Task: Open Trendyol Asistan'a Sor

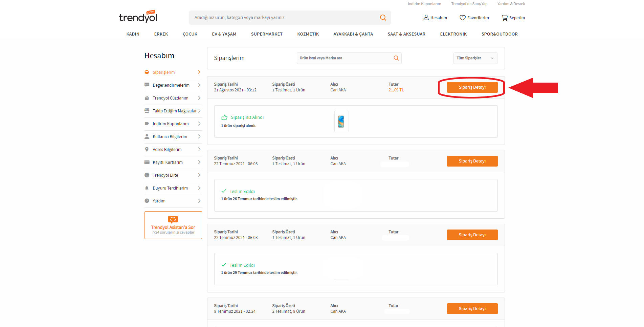Action: click(173, 225)
